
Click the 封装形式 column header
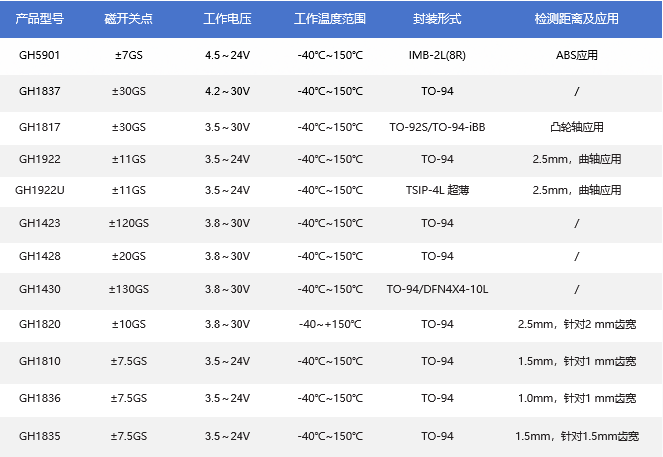(x=437, y=19)
